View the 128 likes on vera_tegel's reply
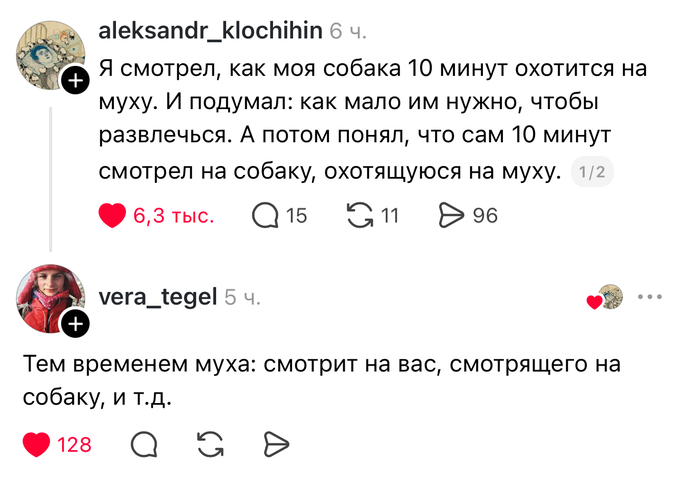700x478 pixels. pyautogui.click(x=74, y=445)
